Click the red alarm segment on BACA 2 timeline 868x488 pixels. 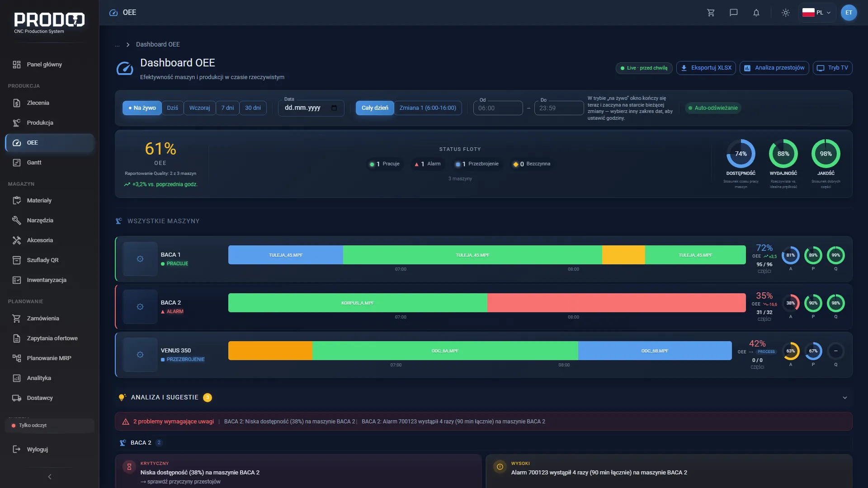click(x=616, y=303)
